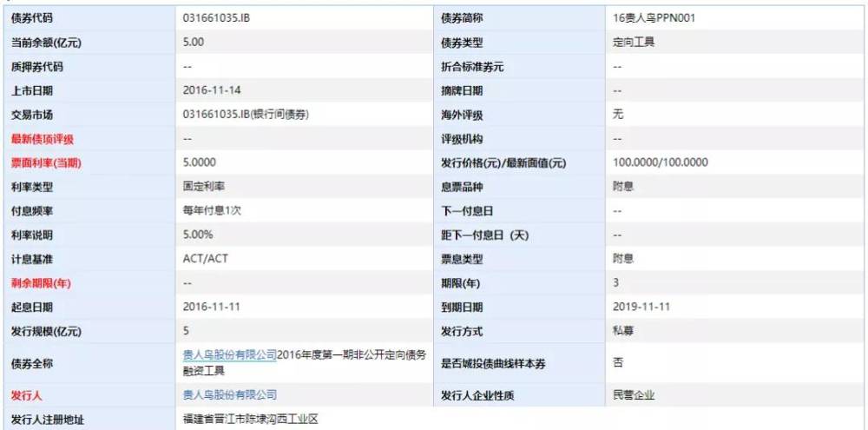Select day count basis ACT/ACT
Screen dimensions: 868x430
point(206,259)
